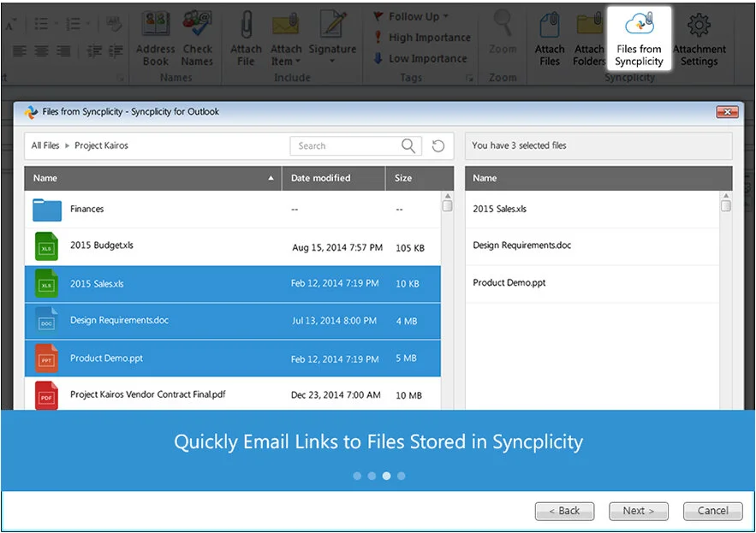The width and height of the screenshot is (756, 533).
Task: Click Aug 15, 2014 7:57 PM date cell
Action: coord(337,248)
